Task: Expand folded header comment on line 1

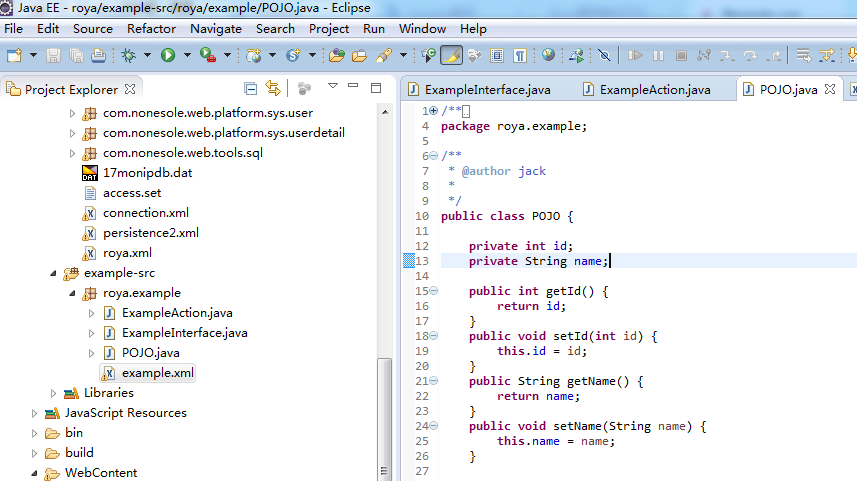Action: [433, 110]
